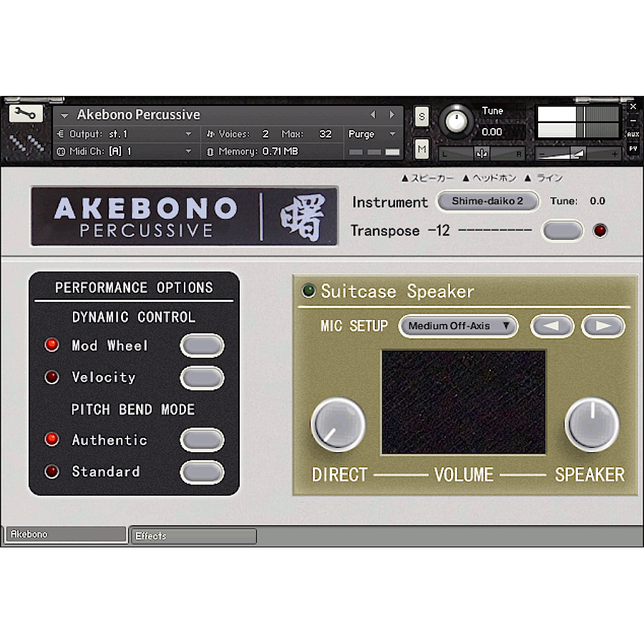Click the left arrow mic selector icon
Screen dimensions: 644x644
point(552,326)
